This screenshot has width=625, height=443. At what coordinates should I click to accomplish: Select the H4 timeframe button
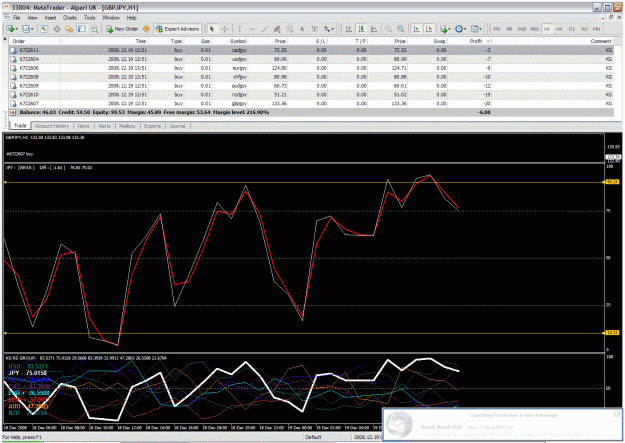(559, 29)
